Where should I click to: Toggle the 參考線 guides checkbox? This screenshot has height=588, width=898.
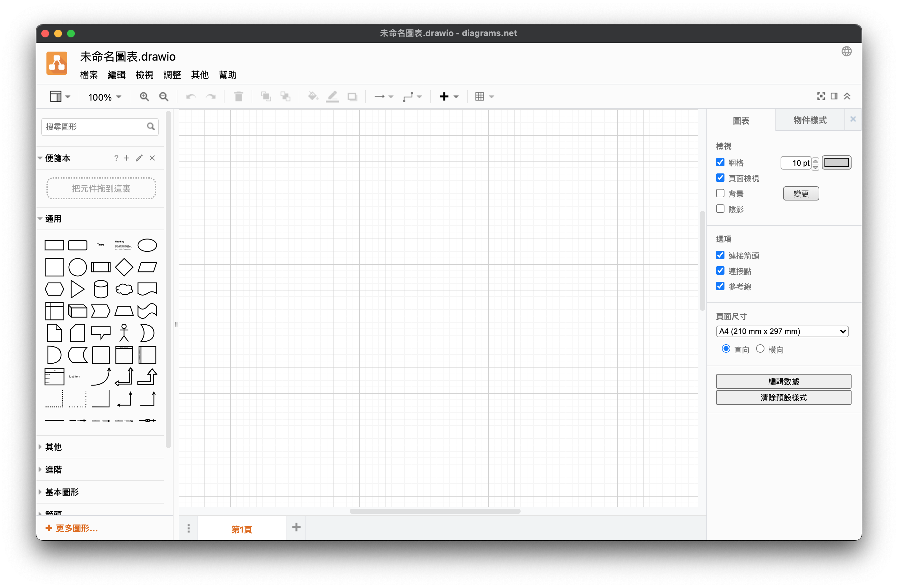720,286
